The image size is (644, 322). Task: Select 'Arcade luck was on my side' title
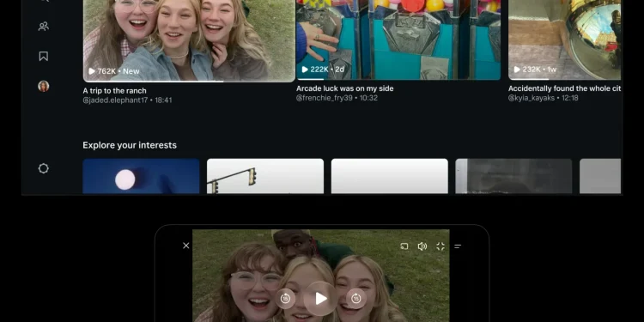pos(345,88)
